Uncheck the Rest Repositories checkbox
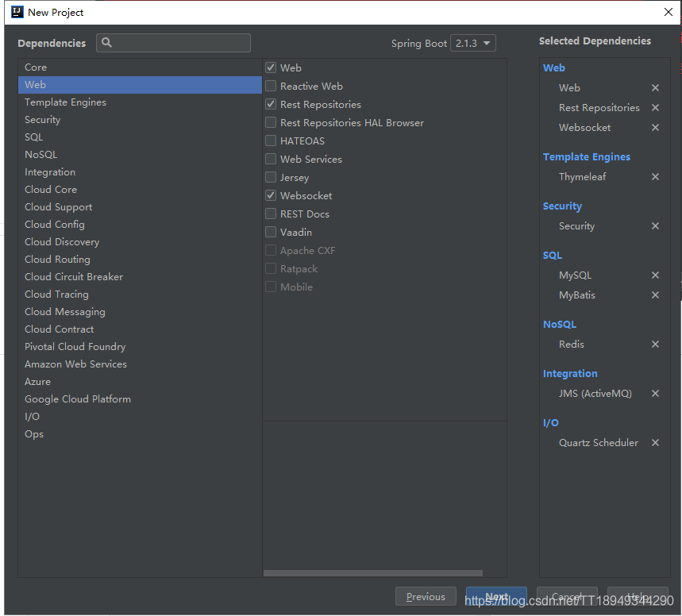Viewport: 682px width, 616px height. click(x=271, y=104)
